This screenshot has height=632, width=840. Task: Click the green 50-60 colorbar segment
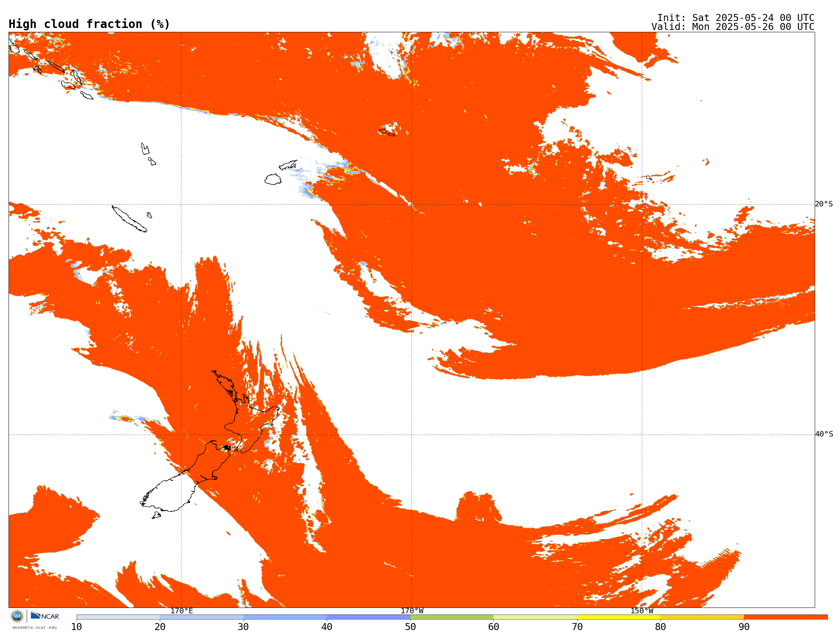pyautogui.click(x=452, y=617)
